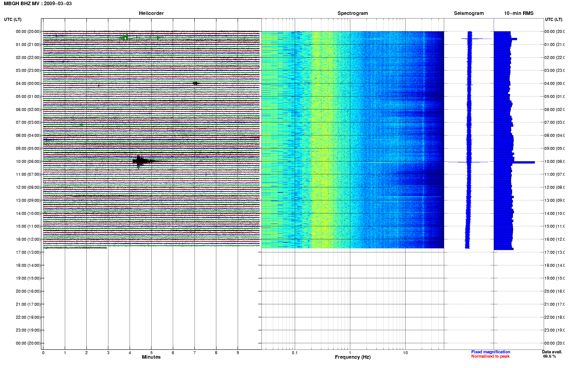The height and width of the screenshot is (368, 588).
Task: Click the 23:00 (19:00) time label
Action: [28, 330]
